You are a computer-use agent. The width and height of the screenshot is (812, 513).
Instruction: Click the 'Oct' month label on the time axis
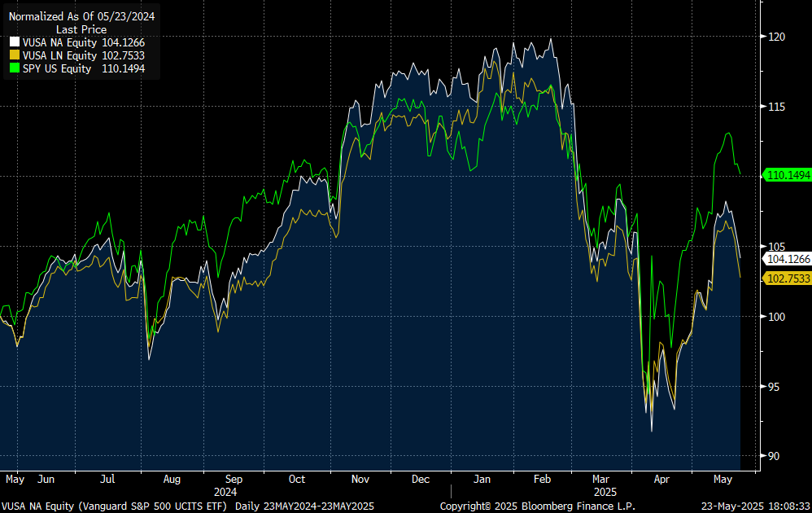click(x=297, y=480)
